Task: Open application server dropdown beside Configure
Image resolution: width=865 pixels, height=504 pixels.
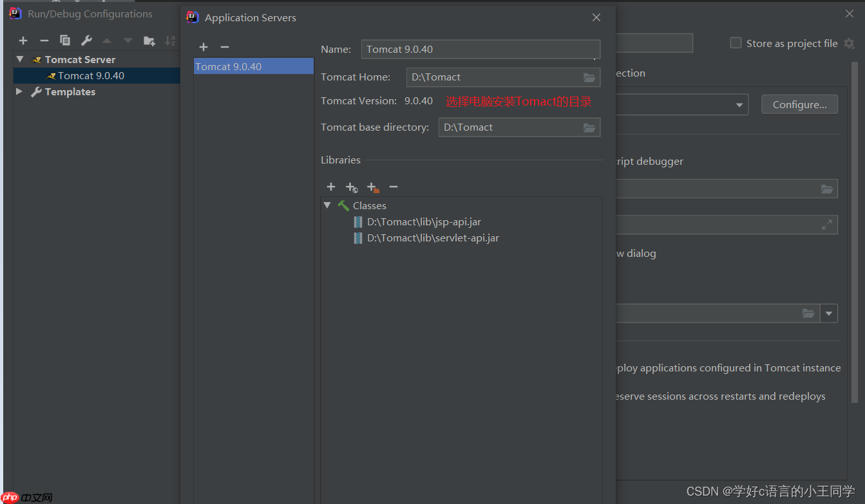Action: [x=739, y=105]
